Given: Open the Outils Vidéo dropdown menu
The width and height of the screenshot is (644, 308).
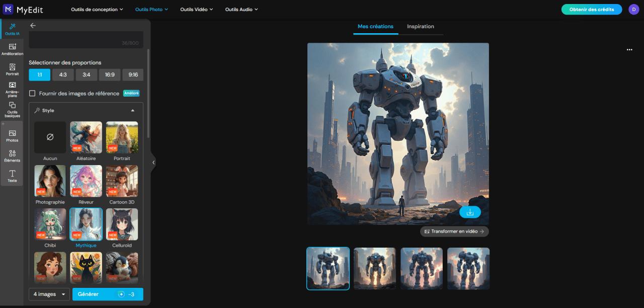Looking at the screenshot, I should click(197, 9).
